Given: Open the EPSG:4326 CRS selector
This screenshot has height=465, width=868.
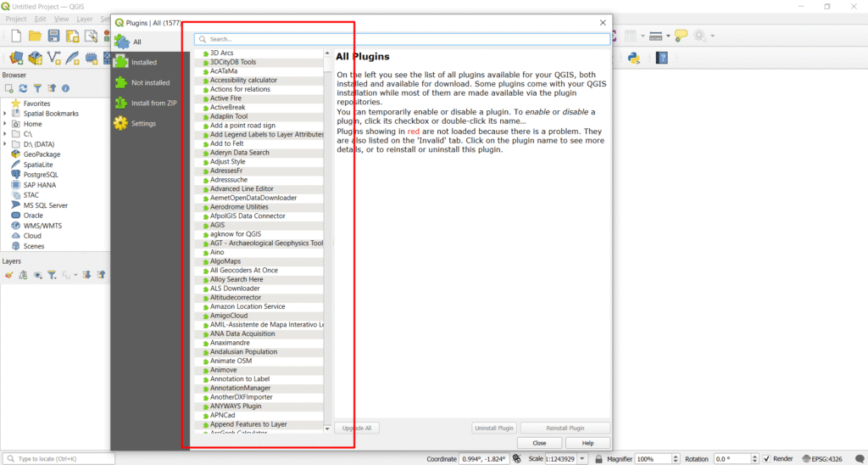Looking at the screenshot, I should (822, 459).
